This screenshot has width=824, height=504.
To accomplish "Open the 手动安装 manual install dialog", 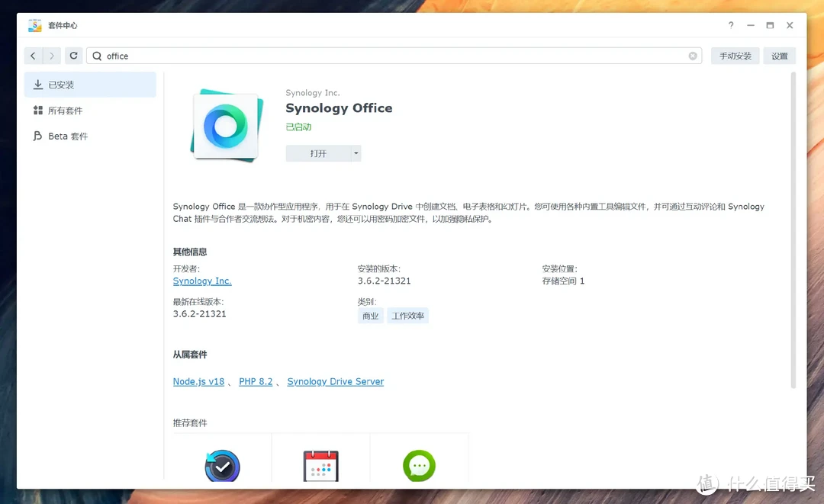I will pyautogui.click(x=735, y=56).
